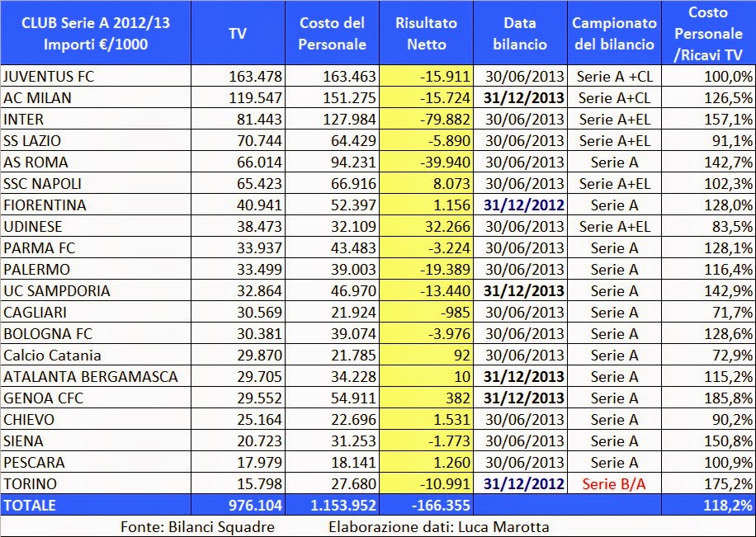Click the Risultato Netto column header
The height and width of the screenshot is (537, 756).
(426, 33)
